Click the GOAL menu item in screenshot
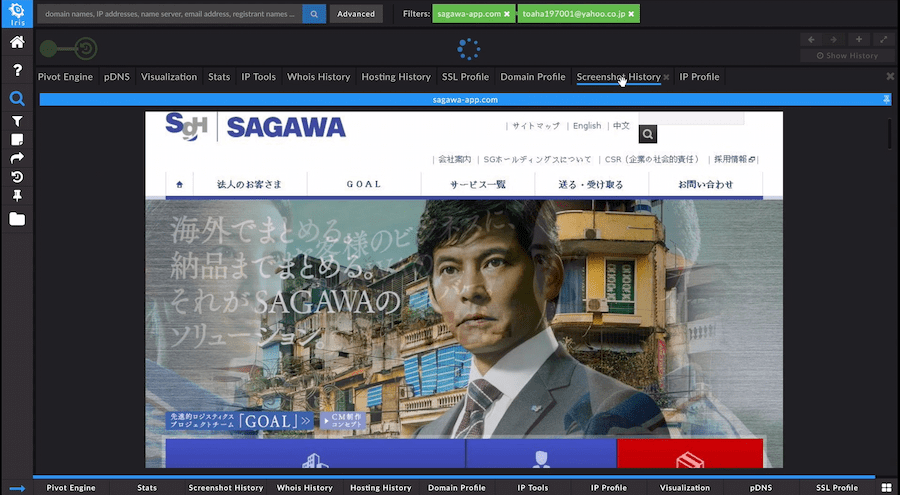The height and width of the screenshot is (495, 900). click(364, 184)
